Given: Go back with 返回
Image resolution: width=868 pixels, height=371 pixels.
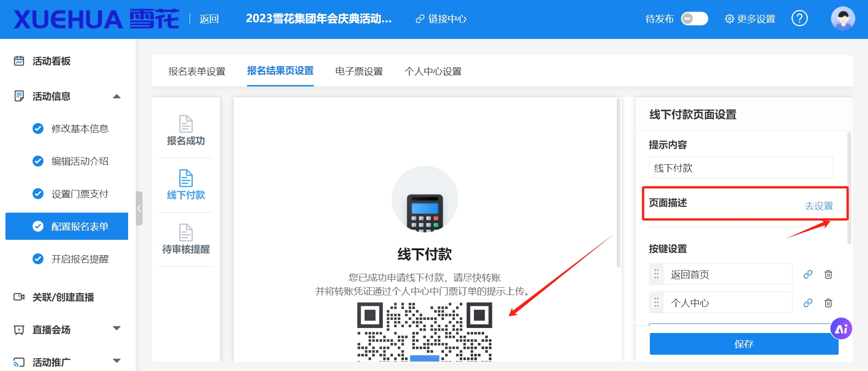Looking at the screenshot, I should 209,19.
